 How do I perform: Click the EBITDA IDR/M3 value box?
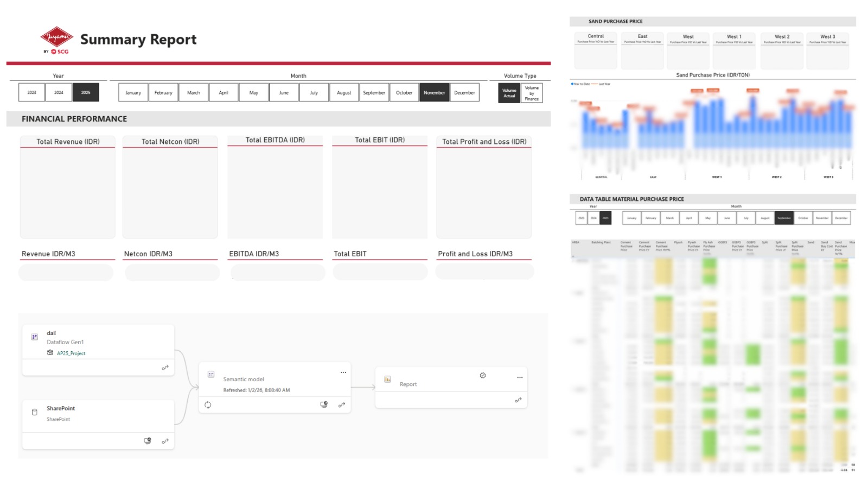[278, 271]
